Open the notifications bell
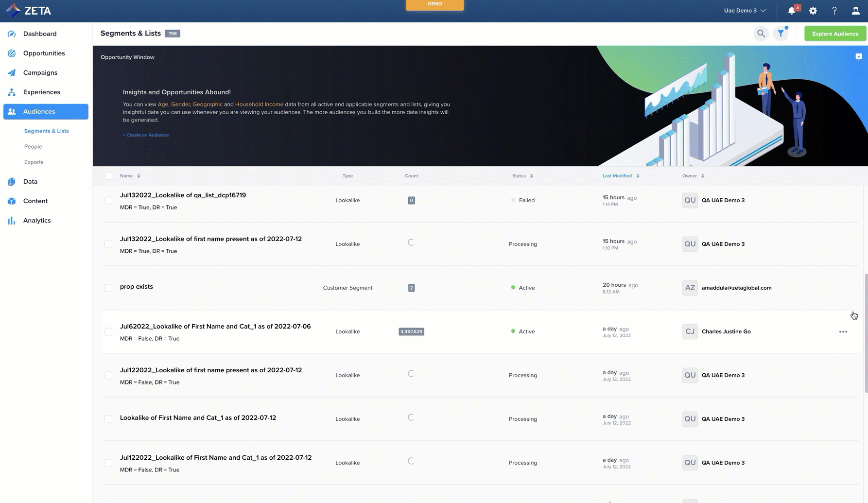The width and height of the screenshot is (868, 503). click(x=792, y=11)
